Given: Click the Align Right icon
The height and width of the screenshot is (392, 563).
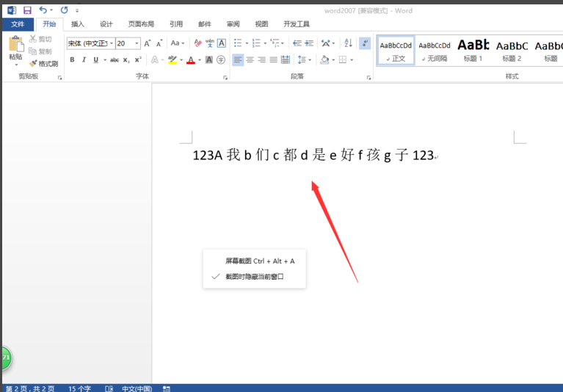Looking at the screenshot, I should [x=262, y=59].
